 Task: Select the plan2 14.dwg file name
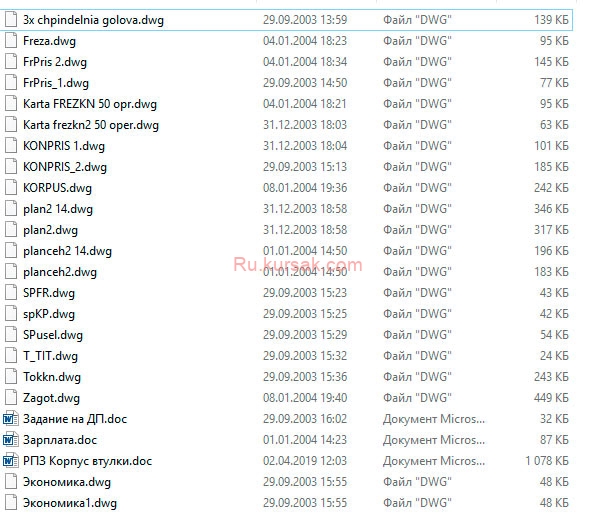(x=58, y=209)
